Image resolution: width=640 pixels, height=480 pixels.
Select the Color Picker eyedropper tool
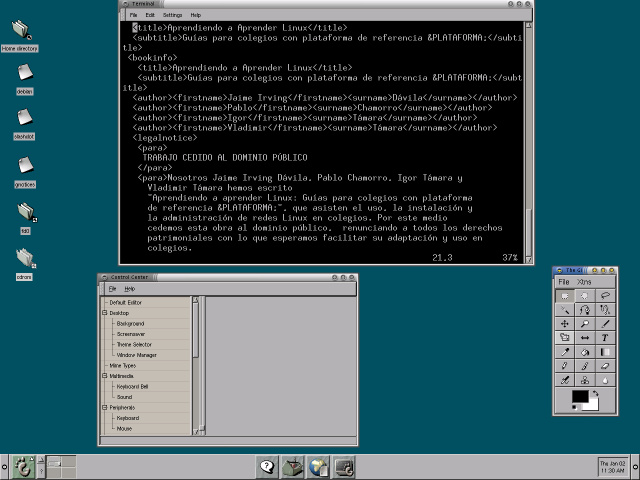pos(566,353)
